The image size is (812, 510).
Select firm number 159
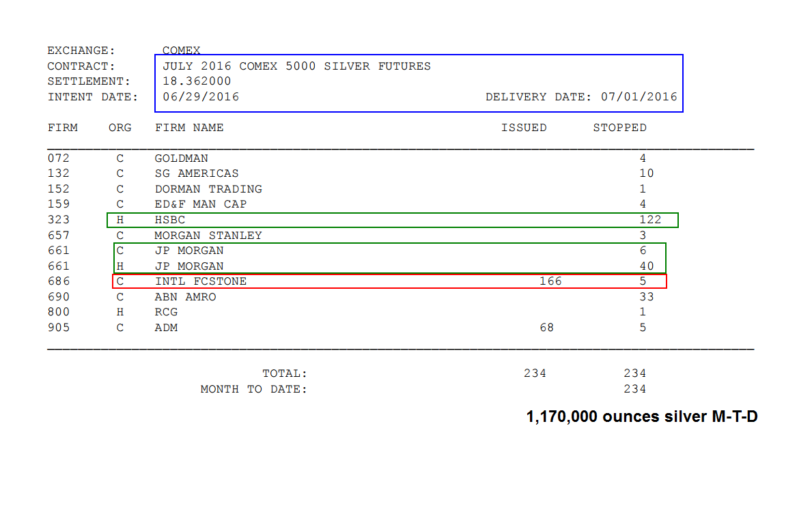click(x=59, y=204)
